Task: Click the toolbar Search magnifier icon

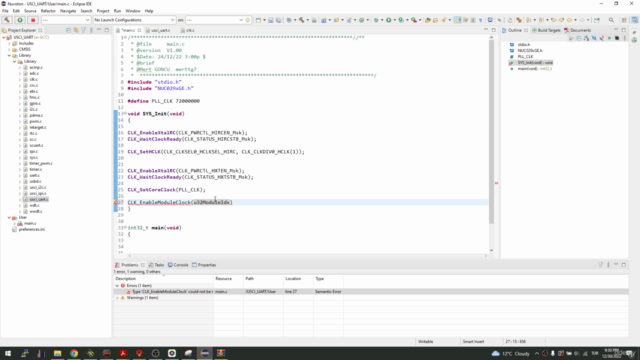Action: 611,20
